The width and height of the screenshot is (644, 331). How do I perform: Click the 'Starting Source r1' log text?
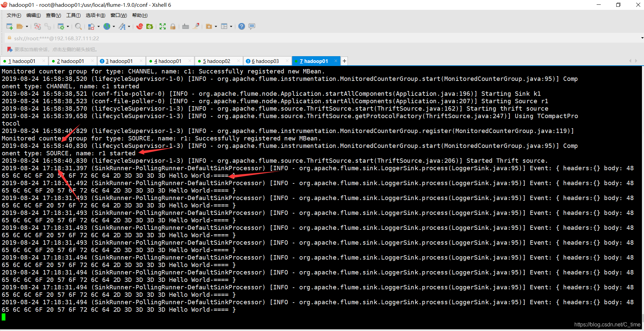pyautogui.click(x=515, y=101)
